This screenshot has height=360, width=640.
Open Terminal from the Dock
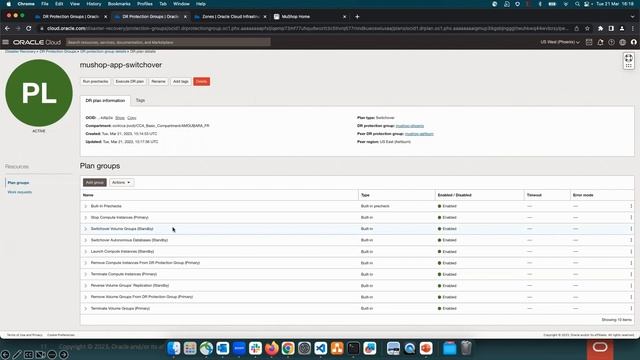tap(353, 348)
